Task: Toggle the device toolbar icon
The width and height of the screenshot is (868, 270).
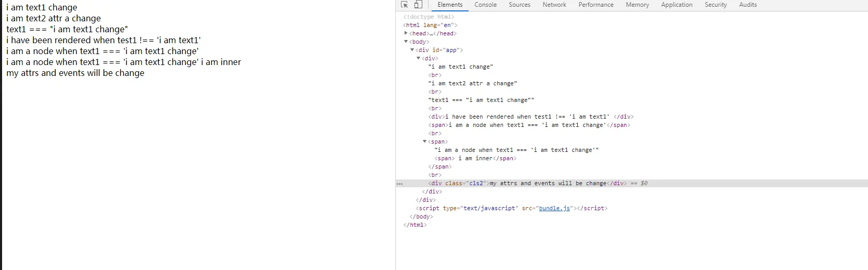Action: [x=418, y=5]
